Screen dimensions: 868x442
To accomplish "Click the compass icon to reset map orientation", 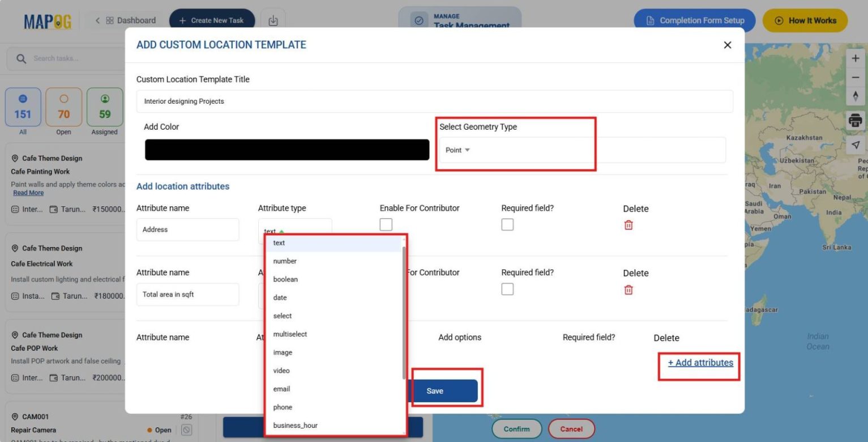I will [x=856, y=96].
